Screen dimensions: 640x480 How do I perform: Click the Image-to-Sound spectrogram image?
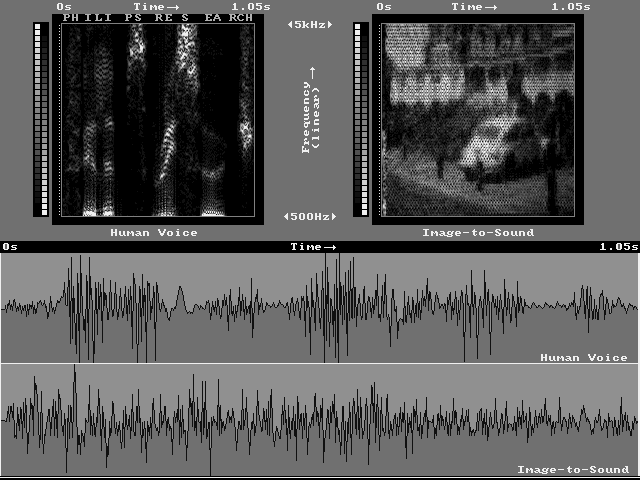478,120
